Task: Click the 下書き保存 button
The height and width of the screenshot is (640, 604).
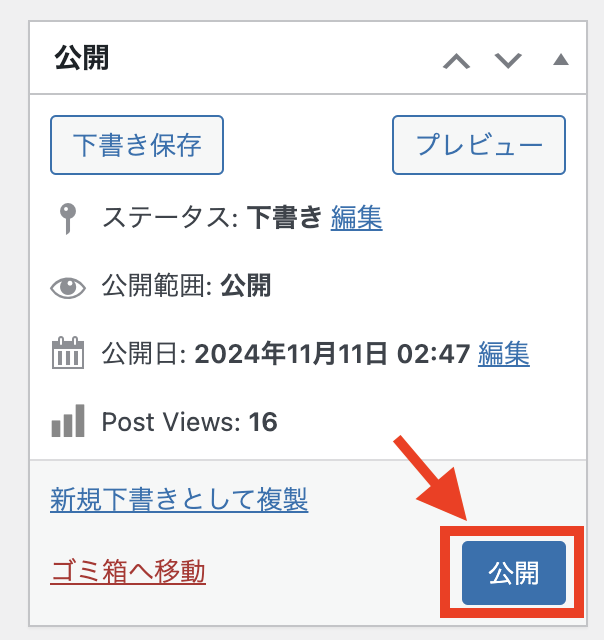Action: coord(137,145)
